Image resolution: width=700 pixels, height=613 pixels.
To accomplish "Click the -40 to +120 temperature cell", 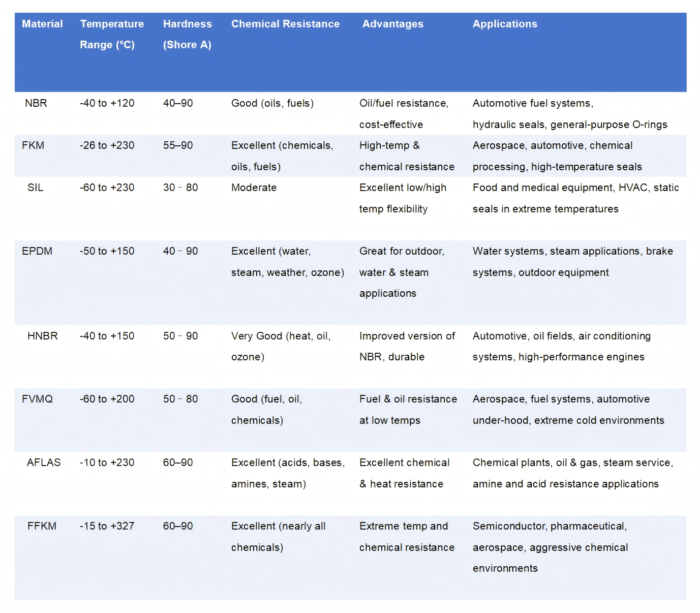I will 107,103.
